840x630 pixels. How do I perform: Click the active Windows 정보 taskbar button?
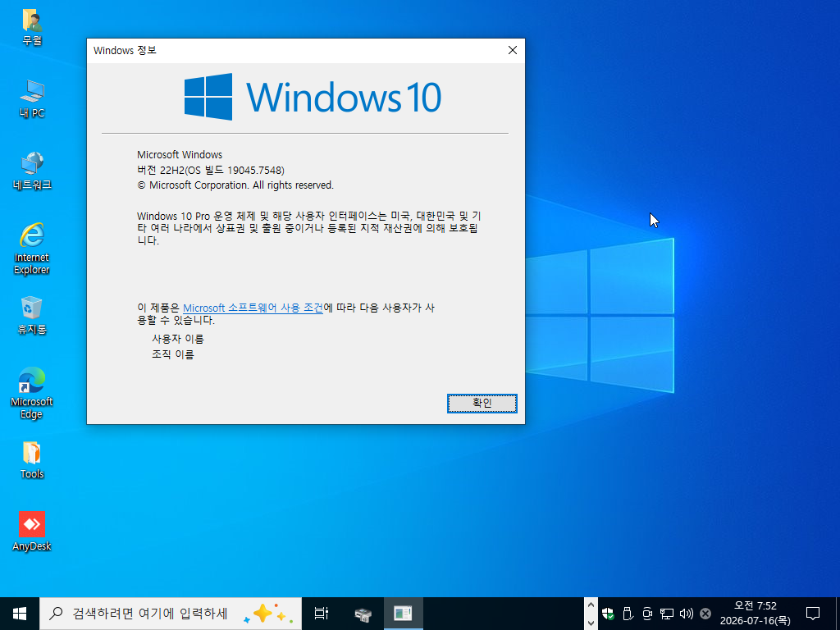point(404,614)
